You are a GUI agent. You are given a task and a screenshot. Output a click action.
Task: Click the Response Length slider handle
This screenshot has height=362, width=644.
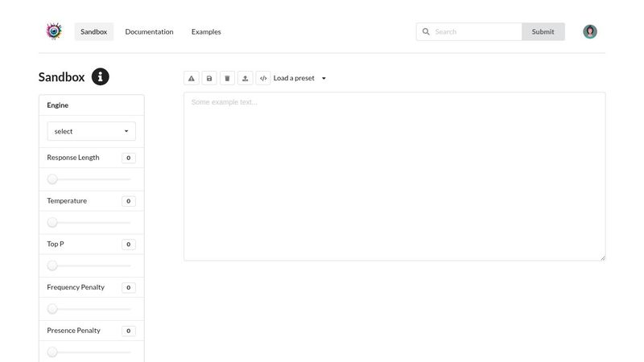(x=52, y=179)
